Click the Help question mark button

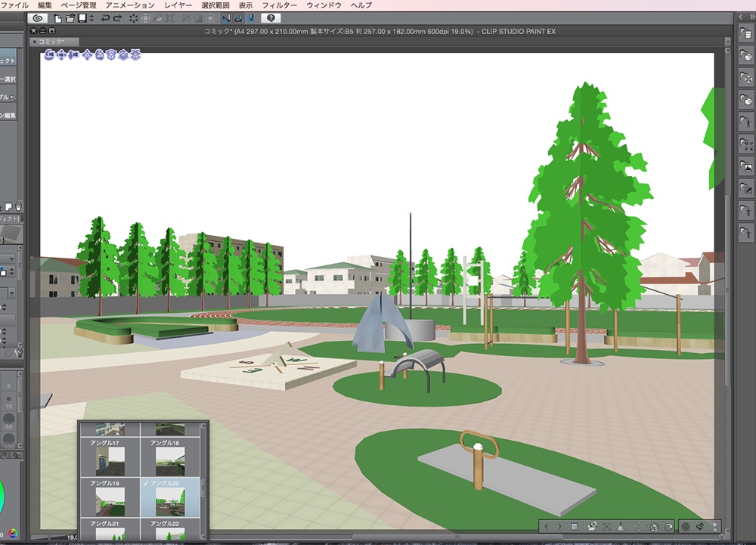[x=269, y=19]
